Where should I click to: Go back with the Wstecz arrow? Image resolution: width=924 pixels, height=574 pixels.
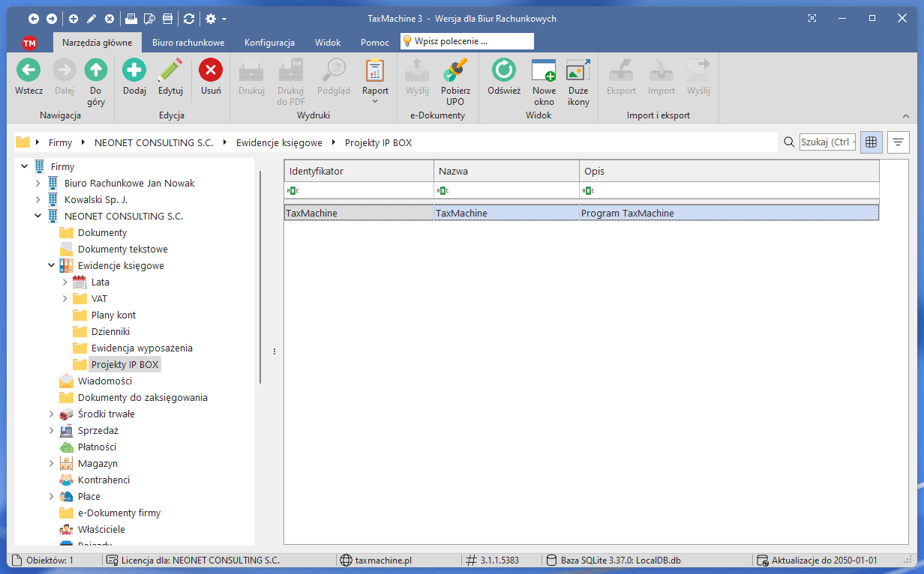[x=28, y=71]
